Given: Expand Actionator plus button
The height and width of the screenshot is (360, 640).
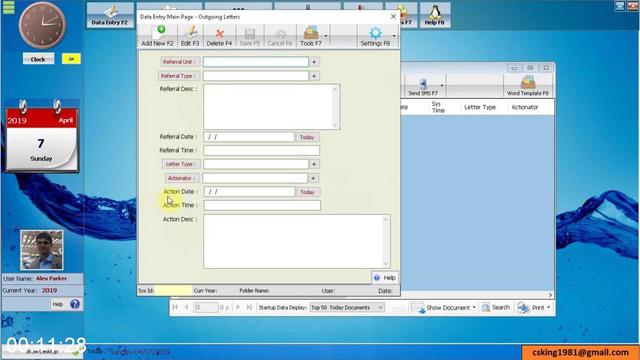Looking at the screenshot, I should (313, 178).
